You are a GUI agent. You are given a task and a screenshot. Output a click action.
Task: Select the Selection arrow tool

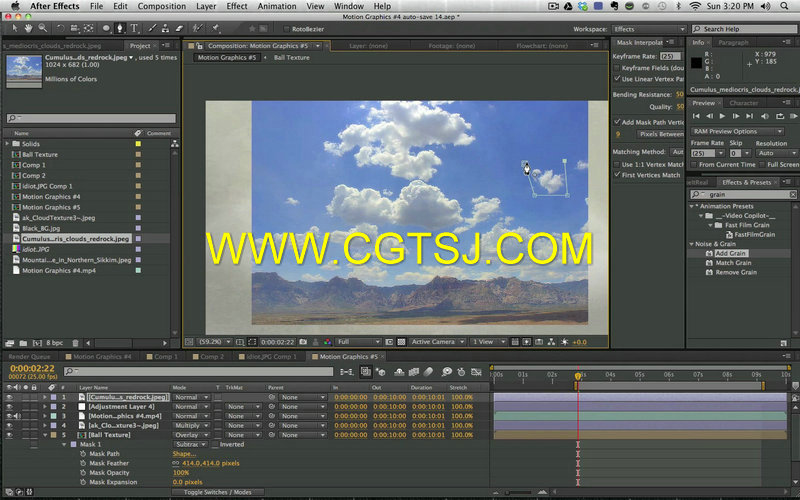point(15,29)
